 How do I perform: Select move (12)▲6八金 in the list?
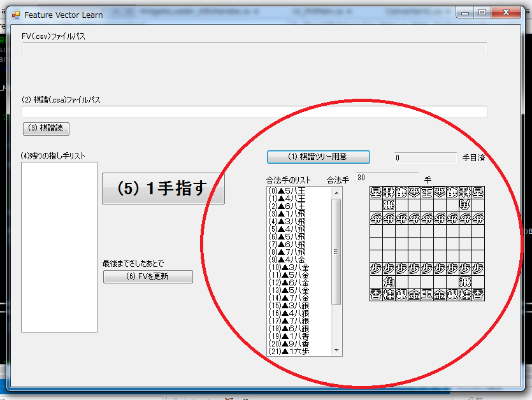click(x=289, y=283)
